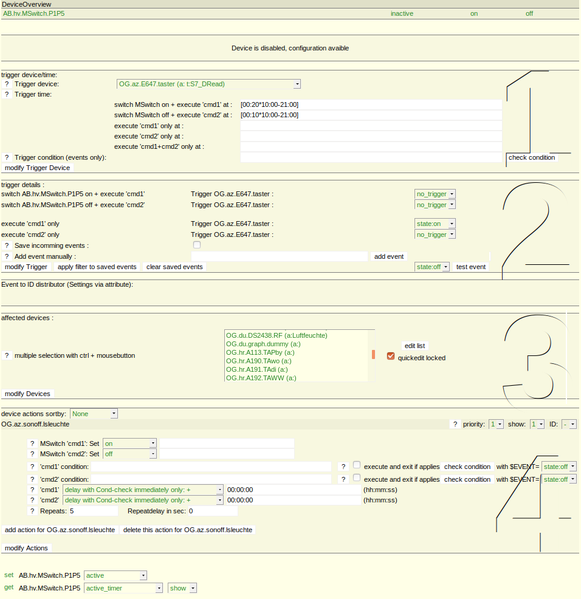
Task: Open cmd2 delay type dropdown
Action: (x=143, y=500)
